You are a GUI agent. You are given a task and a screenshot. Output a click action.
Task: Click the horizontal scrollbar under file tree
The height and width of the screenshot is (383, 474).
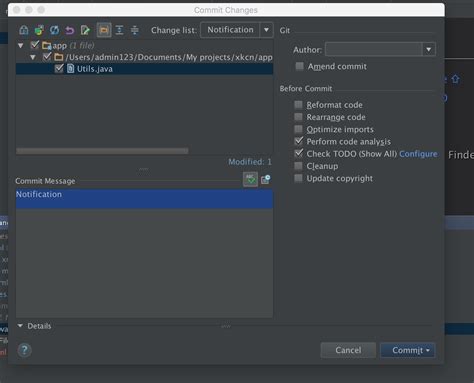point(102,151)
